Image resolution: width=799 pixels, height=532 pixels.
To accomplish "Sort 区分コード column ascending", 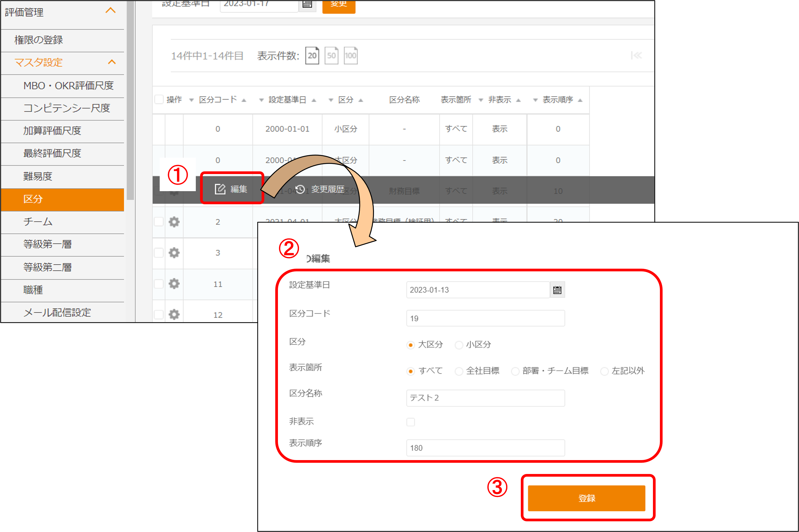I will click(x=244, y=100).
